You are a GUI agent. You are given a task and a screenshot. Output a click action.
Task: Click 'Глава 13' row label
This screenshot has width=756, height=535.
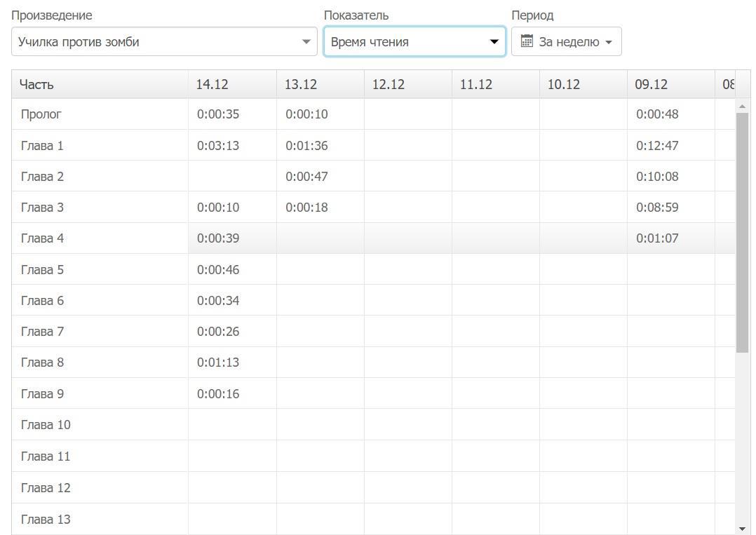point(46,520)
